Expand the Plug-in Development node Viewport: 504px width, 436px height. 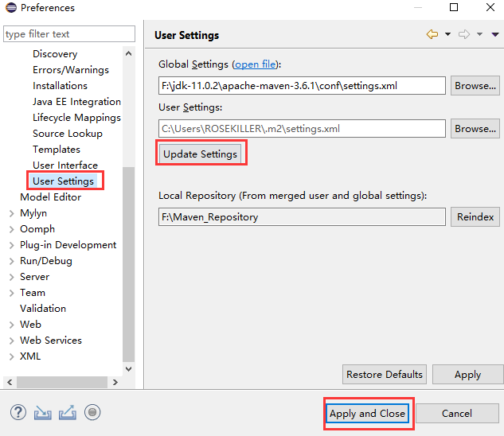pyautogui.click(x=12, y=245)
